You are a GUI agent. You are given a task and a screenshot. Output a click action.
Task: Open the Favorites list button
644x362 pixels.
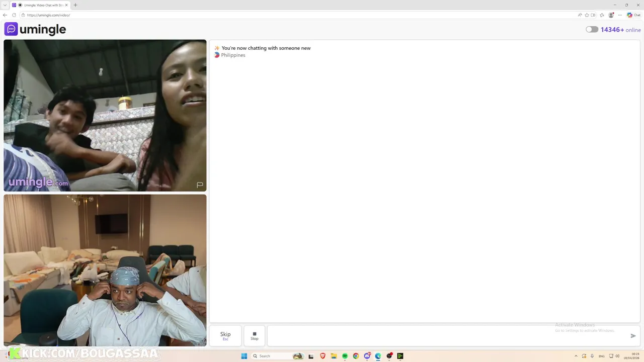pyautogui.click(x=602, y=15)
